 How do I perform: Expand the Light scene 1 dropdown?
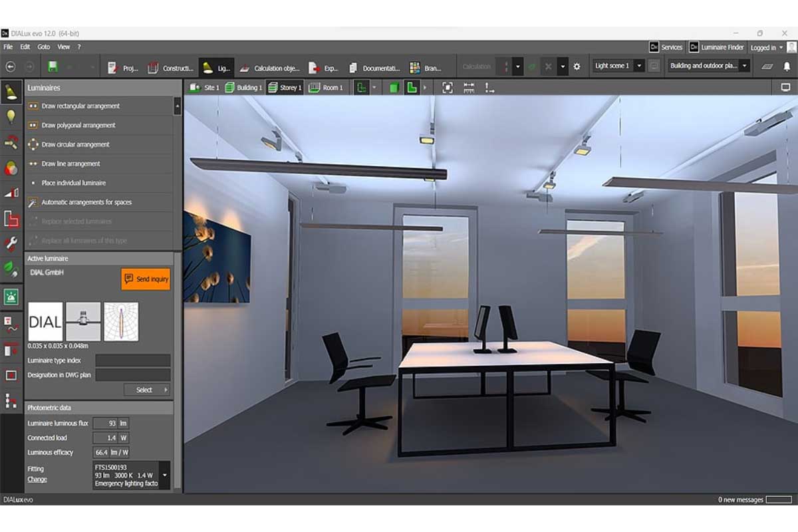(639, 66)
